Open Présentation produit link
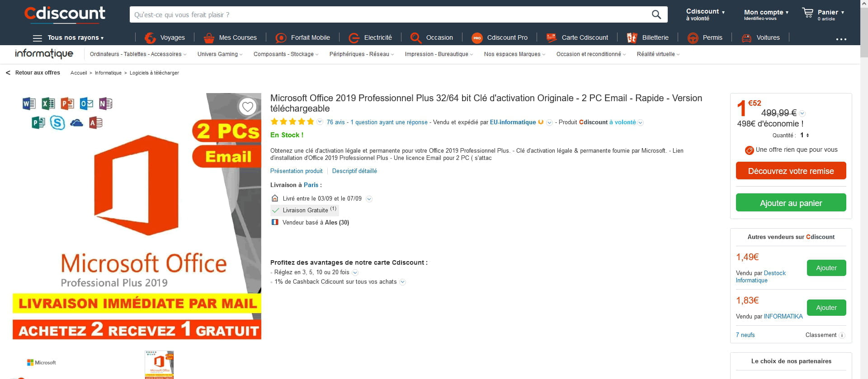The width and height of the screenshot is (868, 379). pyautogui.click(x=296, y=171)
